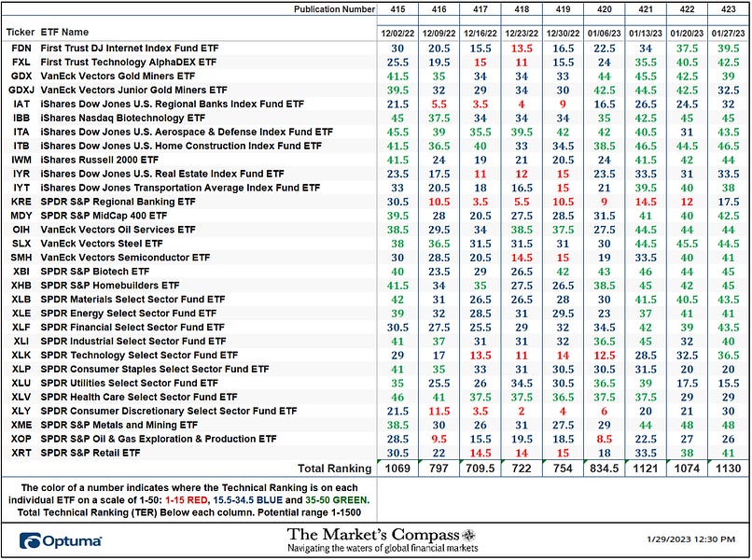
Task: Select the 12/23/22 date column header
Action: [522, 34]
